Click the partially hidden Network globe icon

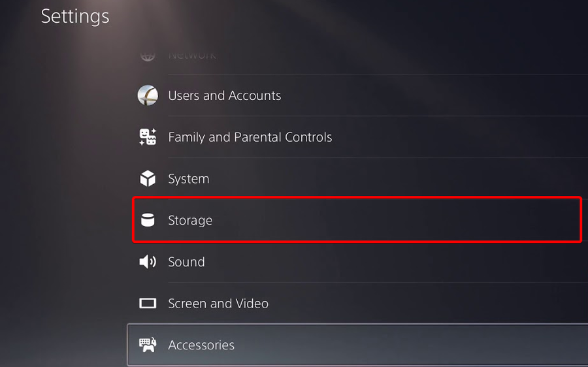[x=148, y=56]
